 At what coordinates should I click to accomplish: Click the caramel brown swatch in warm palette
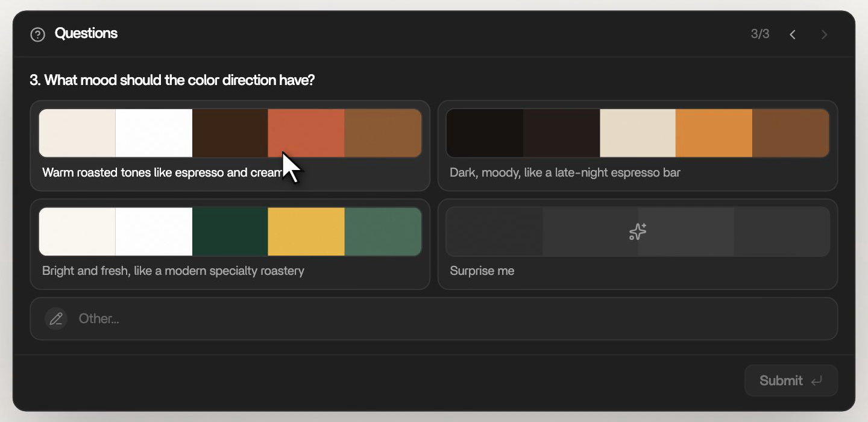pos(383,133)
